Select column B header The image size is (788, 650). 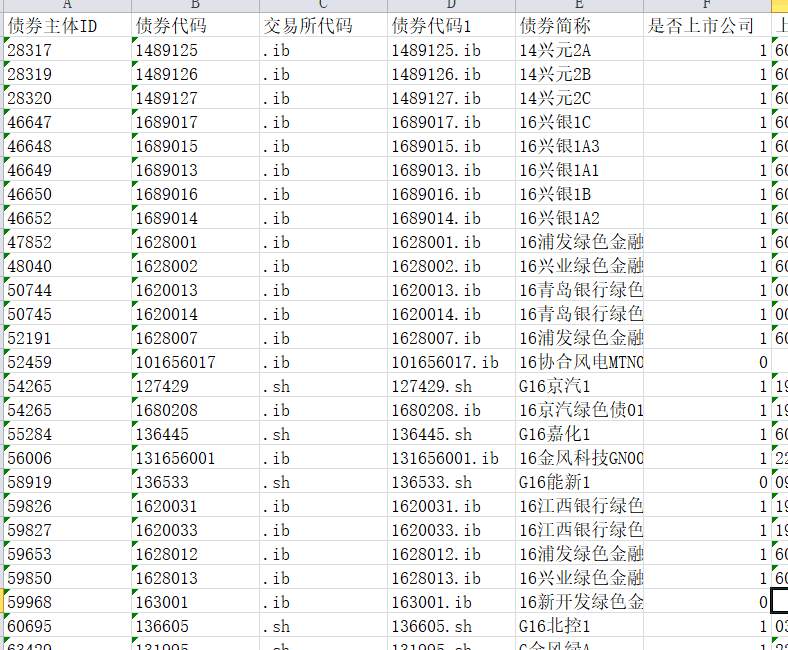tap(195, 5)
